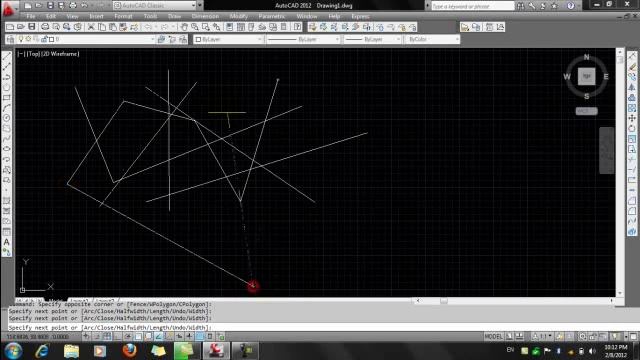This screenshot has width=640, height=360.
Task: Toggle MODEL space button in status bar
Action: point(493,336)
